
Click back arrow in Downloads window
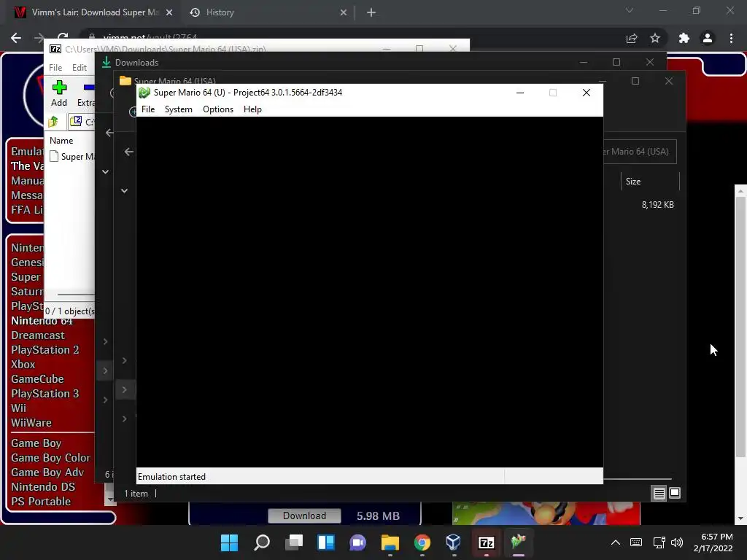(x=109, y=133)
